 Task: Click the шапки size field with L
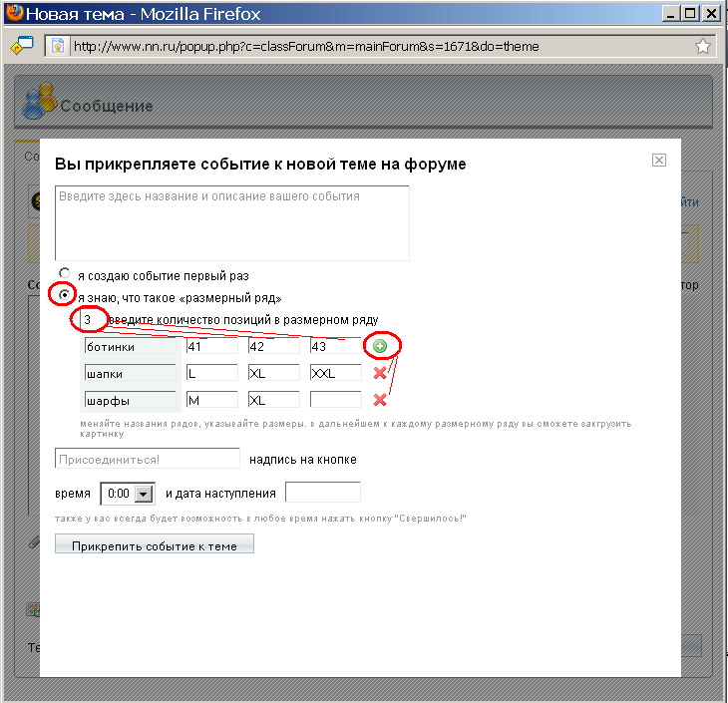click(x=212, y=373)
